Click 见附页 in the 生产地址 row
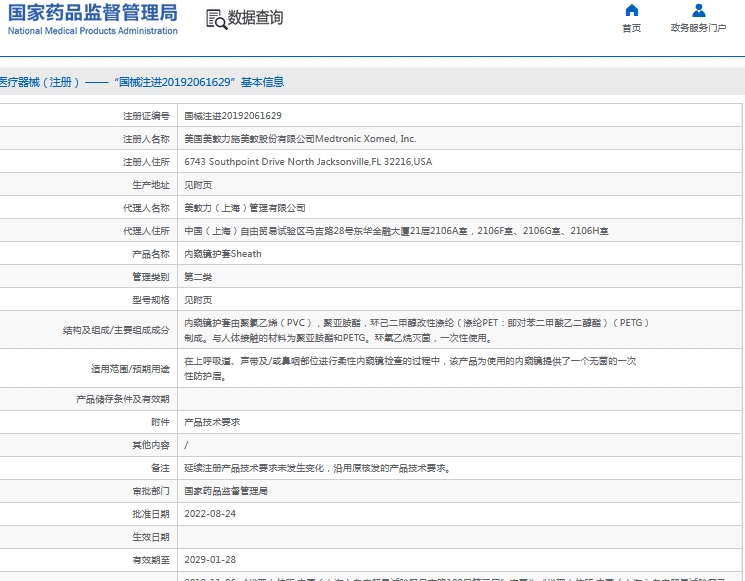 [x=198, y=185]
